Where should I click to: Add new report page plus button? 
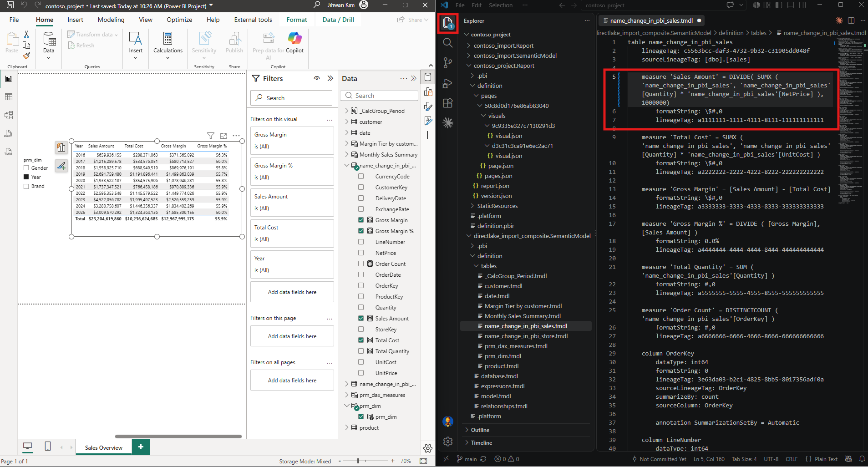click(x=141, y=447)
